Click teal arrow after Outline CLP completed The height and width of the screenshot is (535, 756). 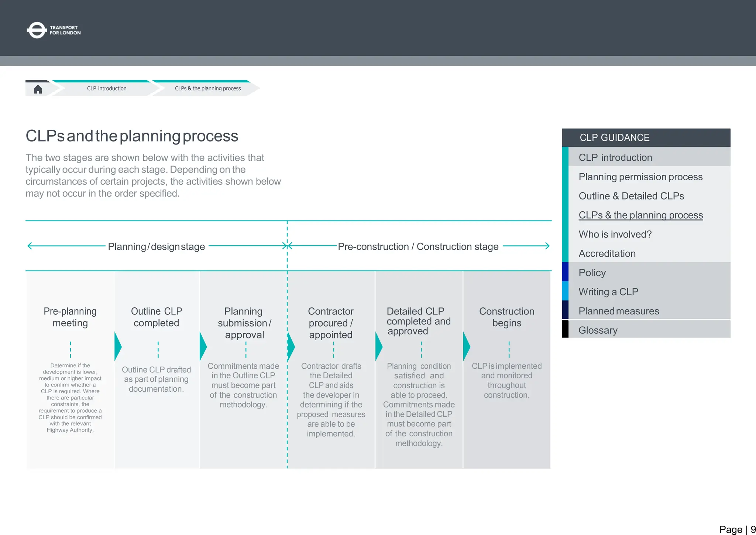pyautogui.click(x=203, y=347)
